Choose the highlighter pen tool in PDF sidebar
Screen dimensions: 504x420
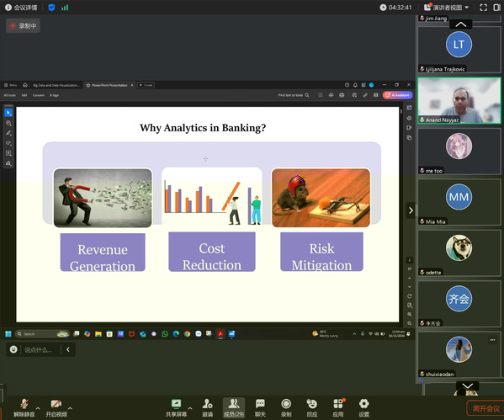8,133
